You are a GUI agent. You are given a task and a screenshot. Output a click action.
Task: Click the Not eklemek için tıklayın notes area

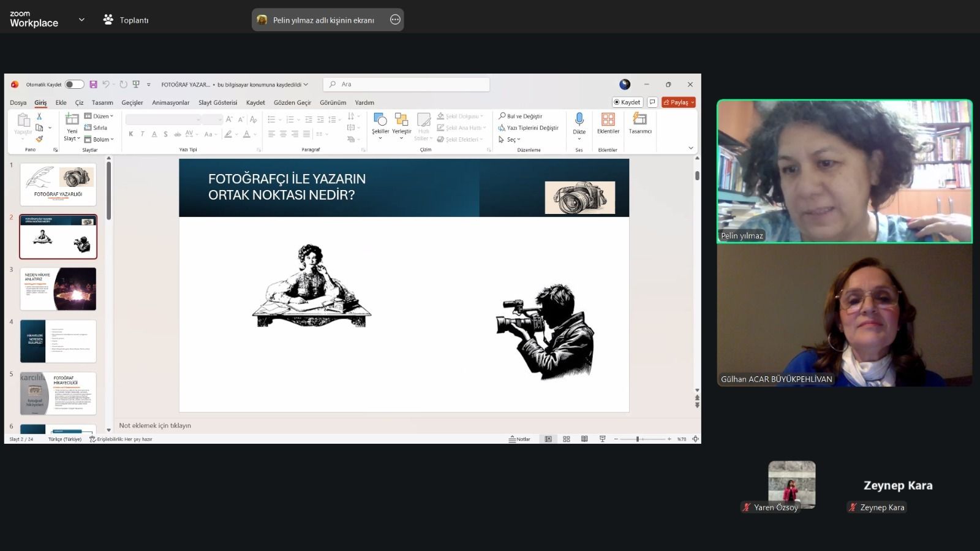(155, 425)
